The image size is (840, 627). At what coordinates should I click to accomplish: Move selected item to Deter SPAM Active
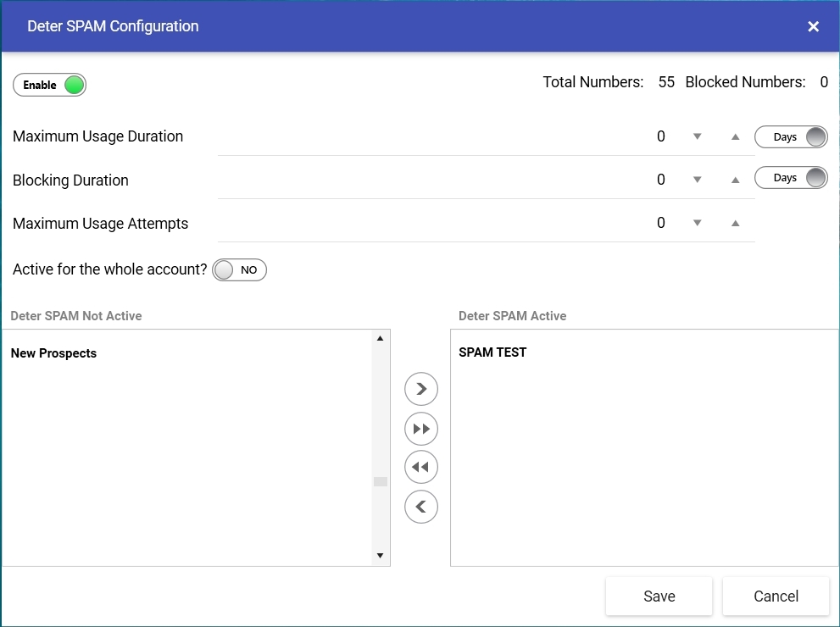421,389
